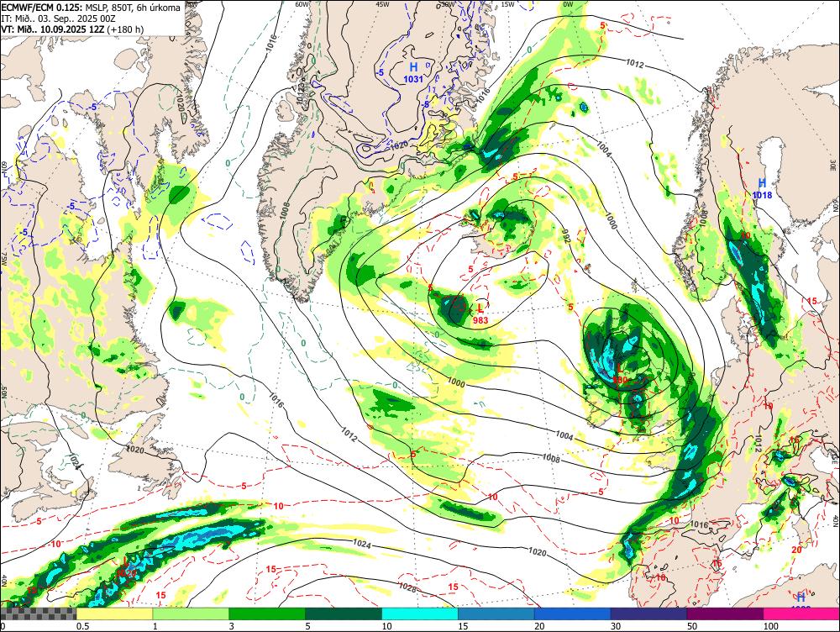
Task: Click the yellow 0.5–1 mm legend swatch
Action: 114,614
